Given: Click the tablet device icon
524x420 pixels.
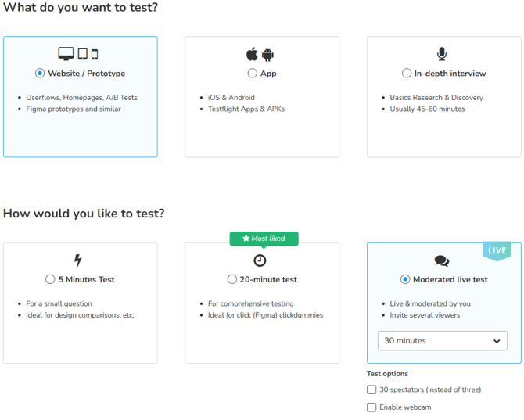Looking at the screenshot, I should pos(83,54).
